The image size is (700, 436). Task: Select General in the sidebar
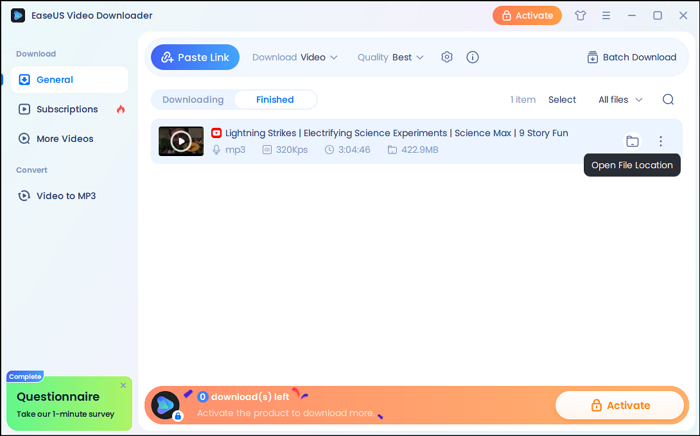point(69,79)
